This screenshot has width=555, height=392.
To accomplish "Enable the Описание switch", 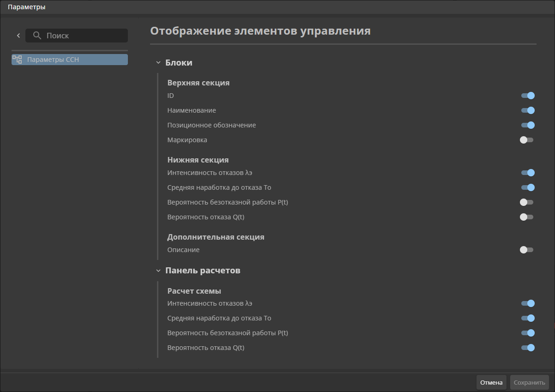I will click(x=526, y=250).
